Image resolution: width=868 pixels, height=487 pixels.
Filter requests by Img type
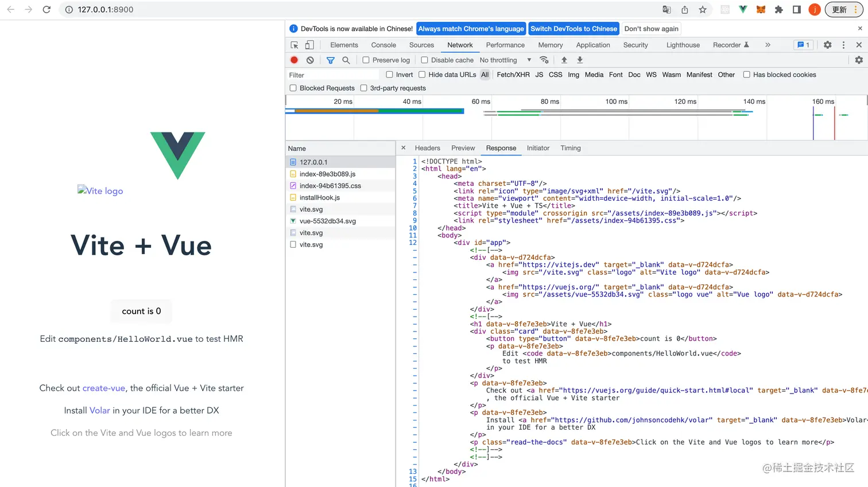coord(573,75)
